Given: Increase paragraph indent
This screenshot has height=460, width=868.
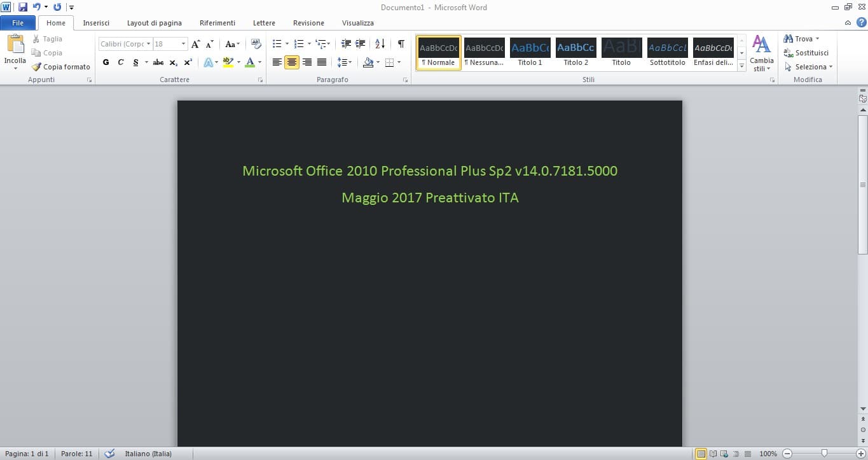Looking at the screenshot, I should pyautogui.click(x=360, y=44).
